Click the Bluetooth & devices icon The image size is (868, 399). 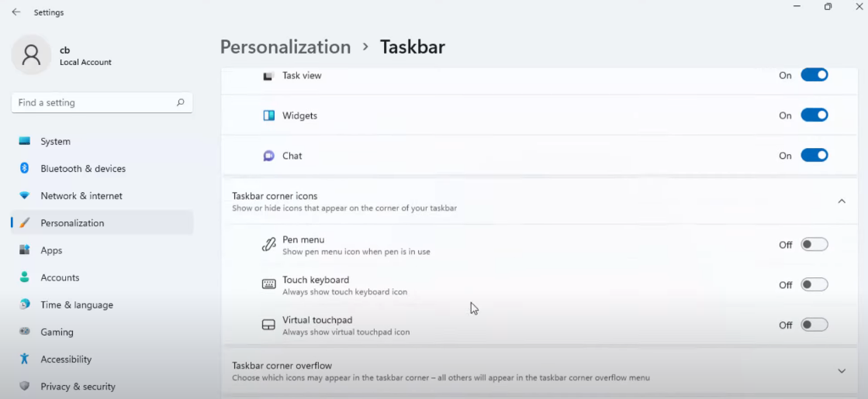[x=25, y=169]
